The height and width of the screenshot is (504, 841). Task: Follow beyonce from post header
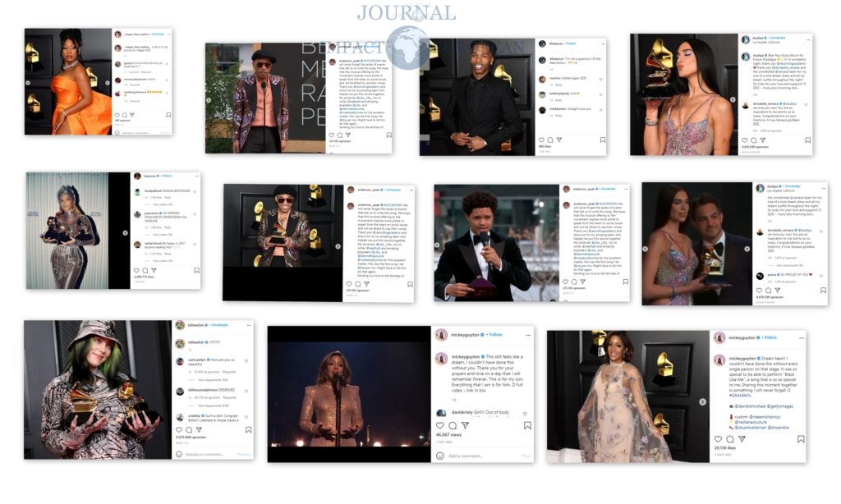pyautogui.click(x=167, y=176)
